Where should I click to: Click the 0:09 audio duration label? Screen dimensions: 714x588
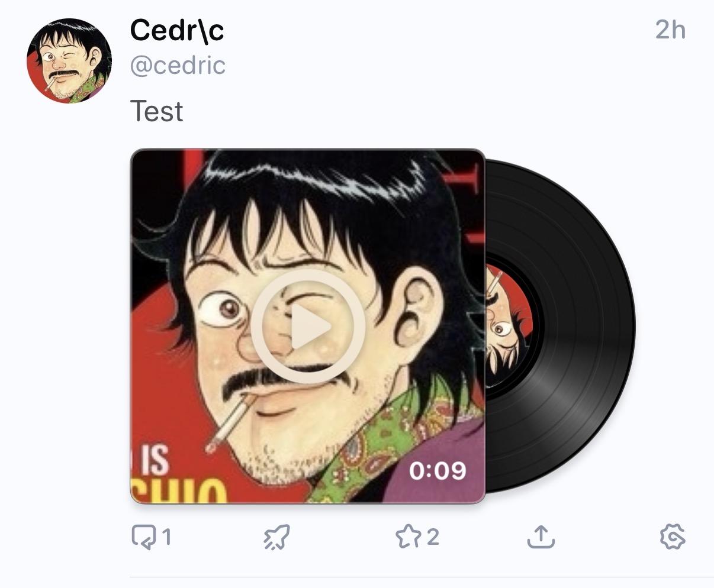point(438,471)
